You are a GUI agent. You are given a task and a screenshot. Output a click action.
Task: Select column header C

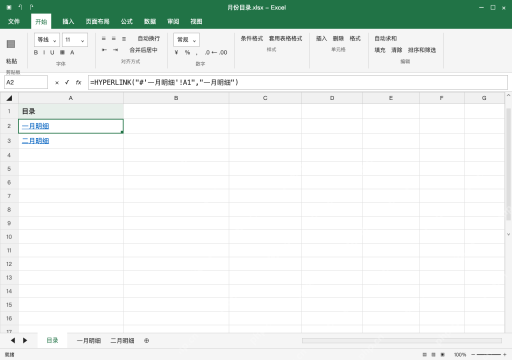click(x=265, y=98)
